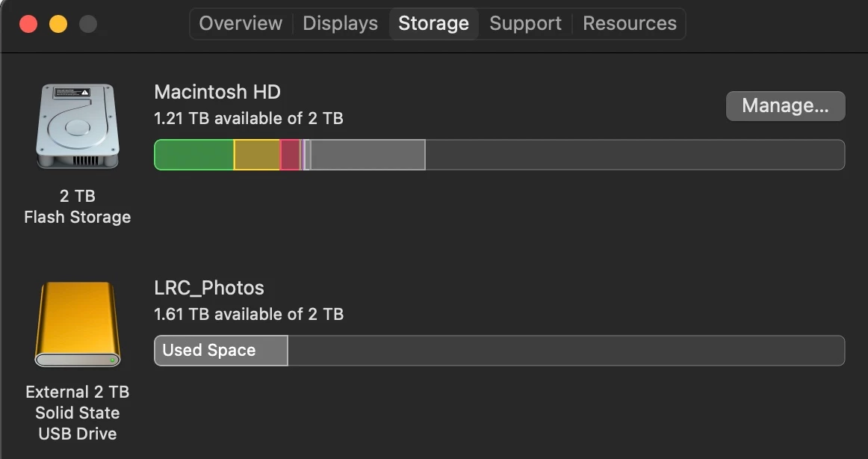Click the "1.21 TB available of 2 TB" text
Screen dimensions: 868x459
pos(249,118)
